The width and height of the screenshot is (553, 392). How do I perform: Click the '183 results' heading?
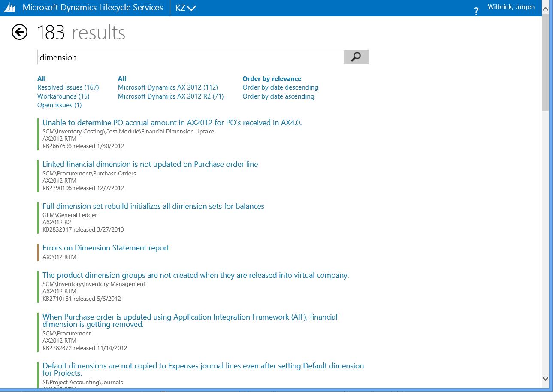pyautogui.click(x=82, y=33)
